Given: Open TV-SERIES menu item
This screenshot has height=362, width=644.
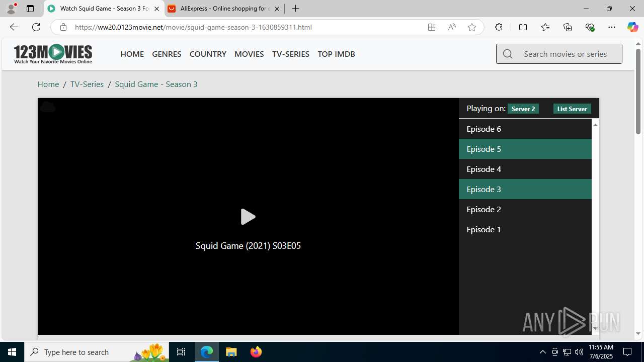Looking at the screenshot, I should pyautogui.click(x=291, y=54).
